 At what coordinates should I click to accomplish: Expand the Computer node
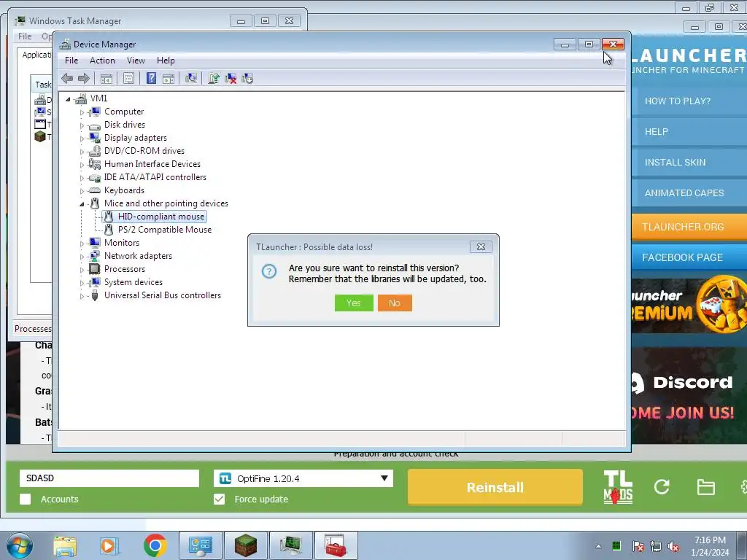click(82, 112)
